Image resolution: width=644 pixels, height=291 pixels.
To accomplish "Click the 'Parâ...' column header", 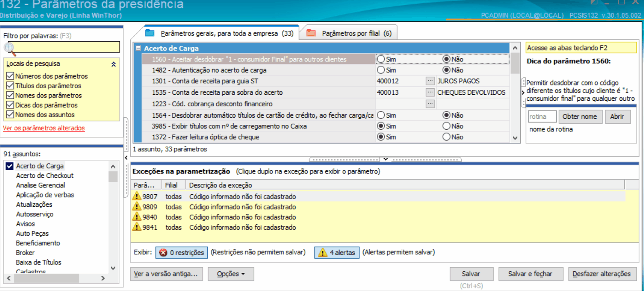I will point(146,185).
